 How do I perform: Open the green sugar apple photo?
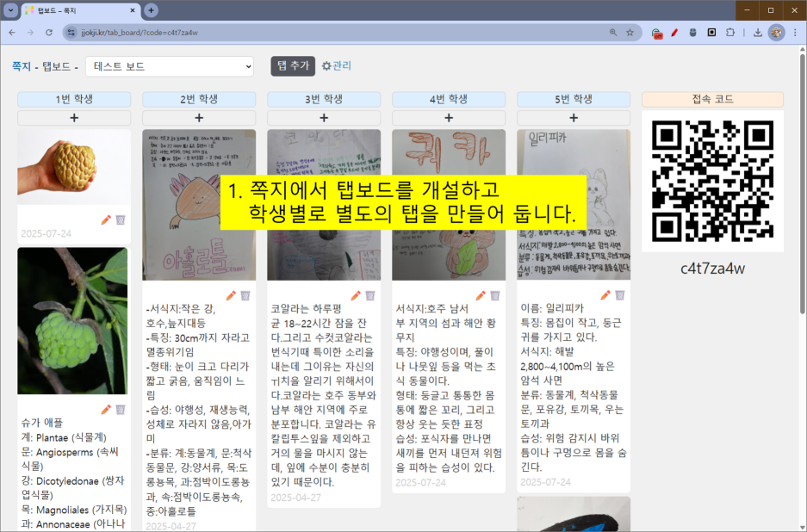pyautogui.click(x=72, y=320)
